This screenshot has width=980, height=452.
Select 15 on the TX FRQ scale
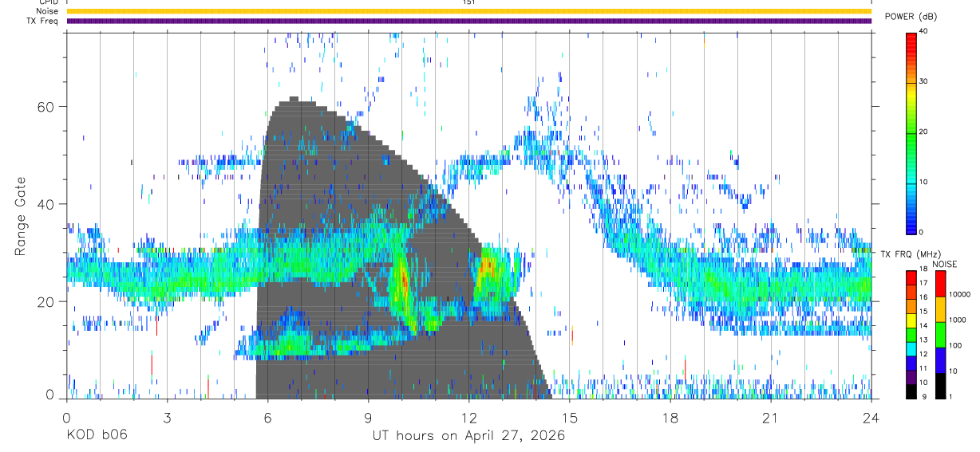click(x=922, y=312)
